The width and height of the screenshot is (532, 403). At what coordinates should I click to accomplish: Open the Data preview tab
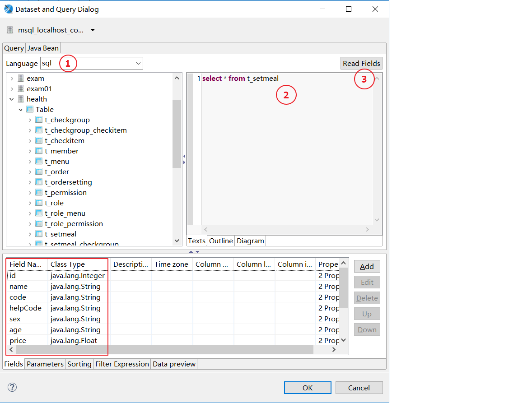174,364
